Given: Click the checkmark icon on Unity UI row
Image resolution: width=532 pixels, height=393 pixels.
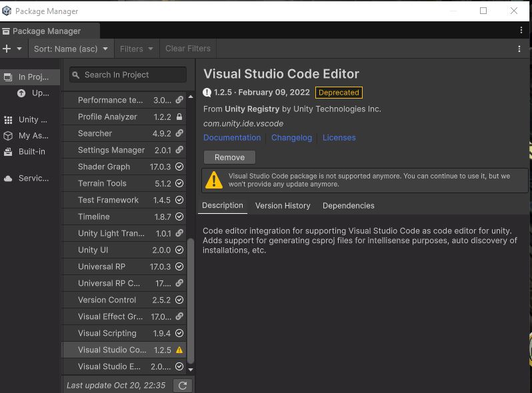Looking at the screenshot, I should tap(179, 250).
